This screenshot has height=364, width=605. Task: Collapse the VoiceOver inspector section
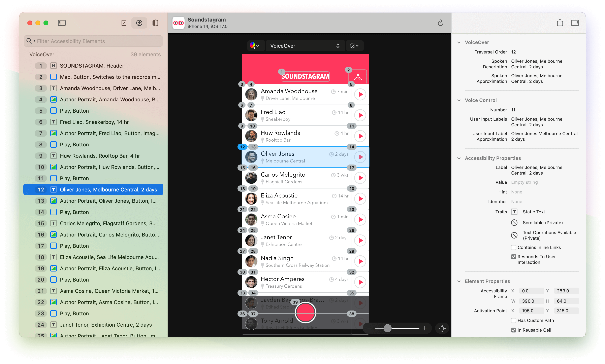[459, 42]
